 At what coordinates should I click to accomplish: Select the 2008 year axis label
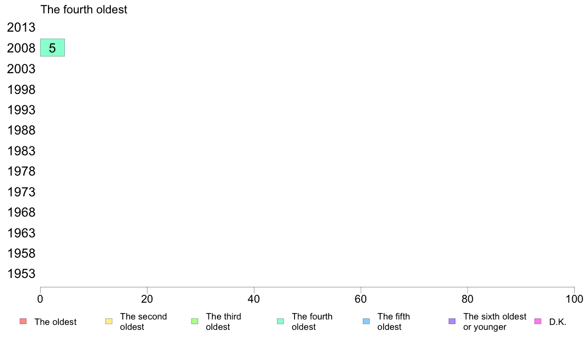coord(21,48)
